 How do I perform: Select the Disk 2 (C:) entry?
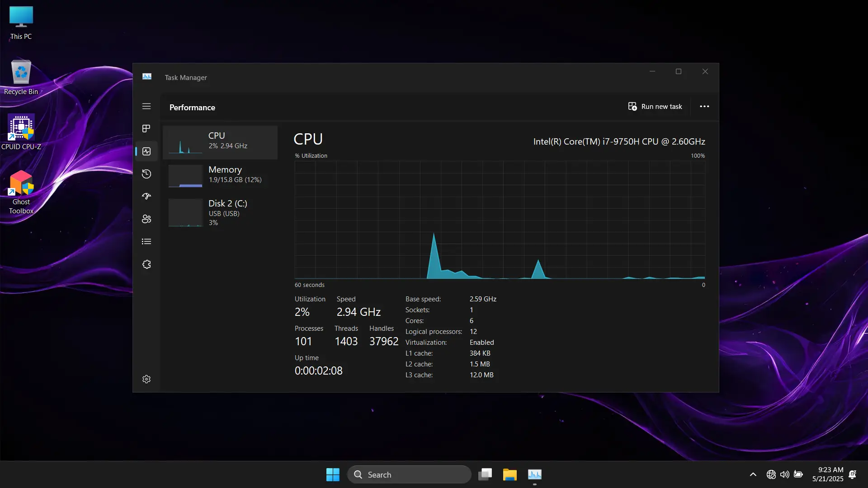click(x=220, y=212)
